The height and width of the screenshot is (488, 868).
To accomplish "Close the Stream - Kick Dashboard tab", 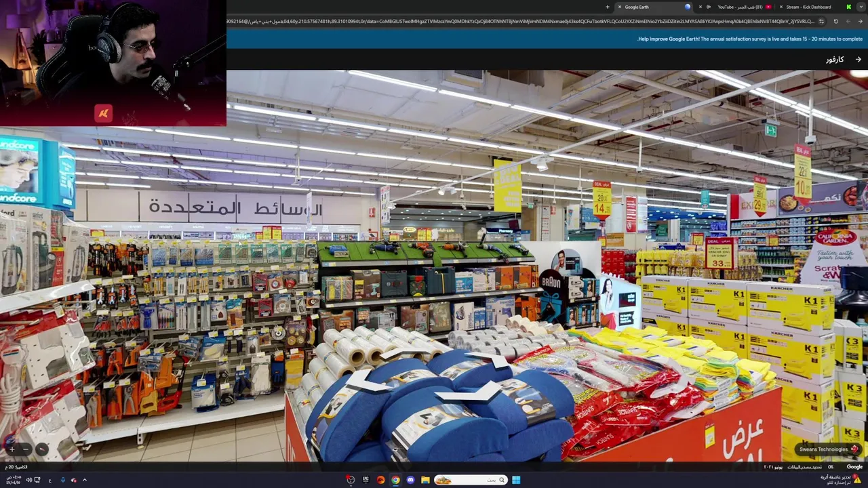I will (x=781, y=7).
